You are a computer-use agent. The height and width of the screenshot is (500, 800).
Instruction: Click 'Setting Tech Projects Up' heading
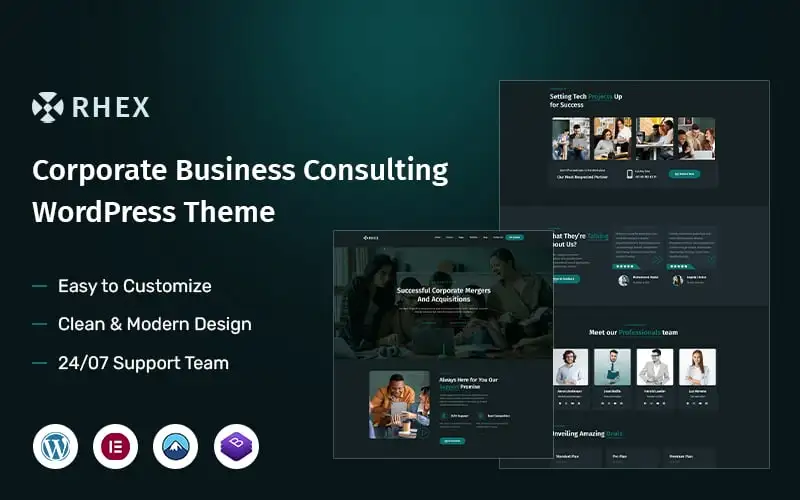(x=586, y=96)
